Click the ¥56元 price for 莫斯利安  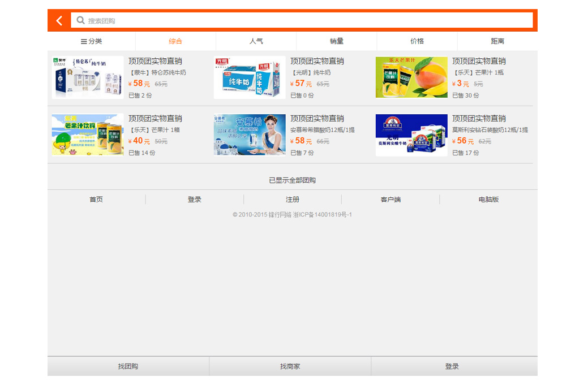coord(463,141)
